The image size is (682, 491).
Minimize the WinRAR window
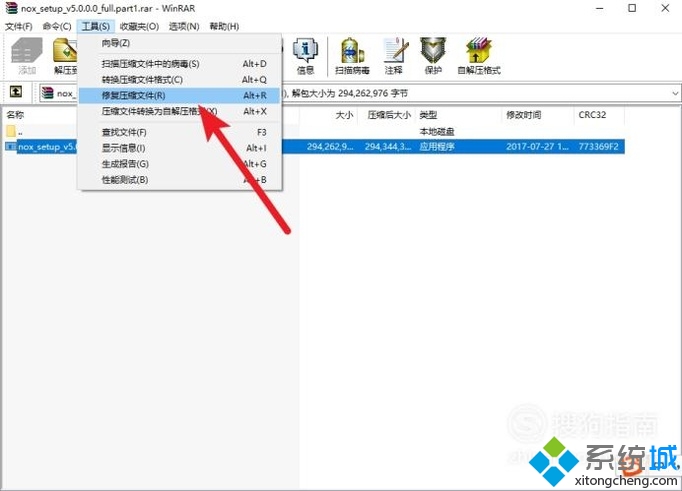(x=600, y=8)
